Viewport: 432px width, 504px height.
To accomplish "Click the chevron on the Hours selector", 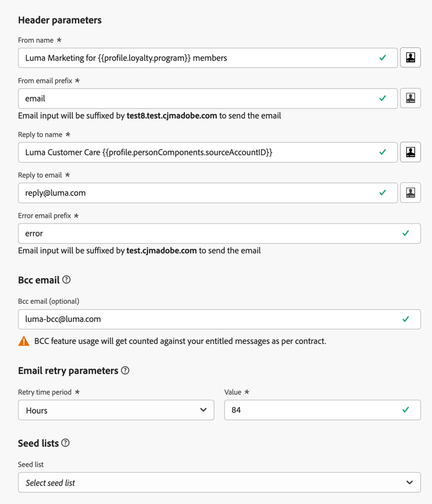I will (203, 410).
